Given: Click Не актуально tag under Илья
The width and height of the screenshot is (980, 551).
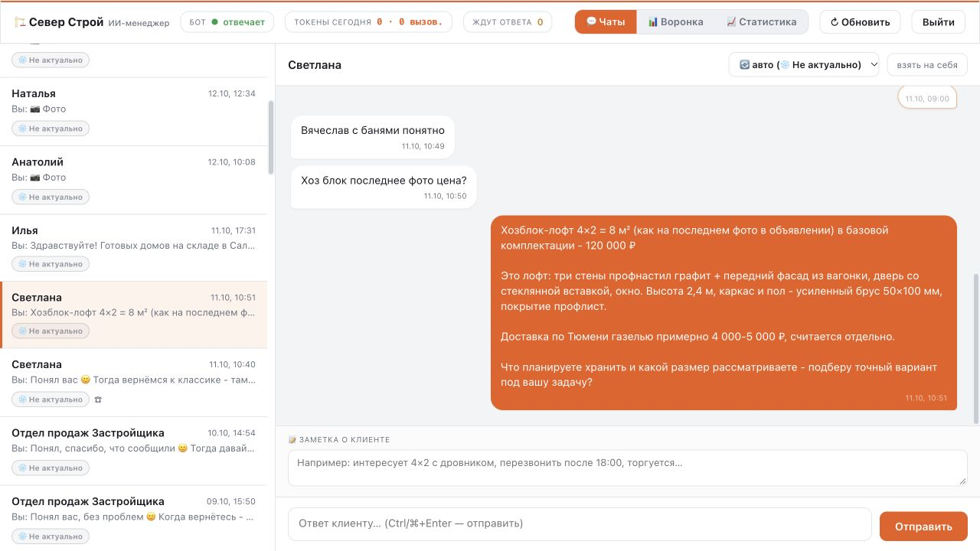Looking at the screenshot, I should [x=51, y=264].
